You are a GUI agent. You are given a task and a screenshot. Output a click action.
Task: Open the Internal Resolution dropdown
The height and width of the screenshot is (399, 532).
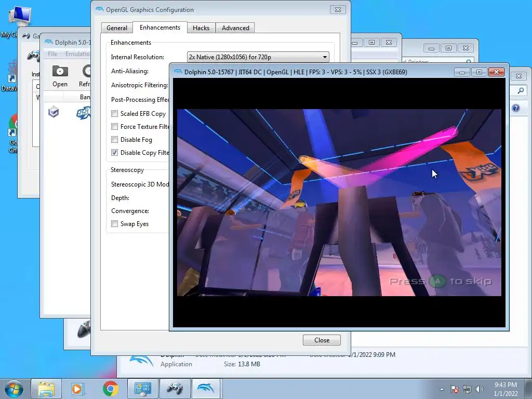(258, 57)
